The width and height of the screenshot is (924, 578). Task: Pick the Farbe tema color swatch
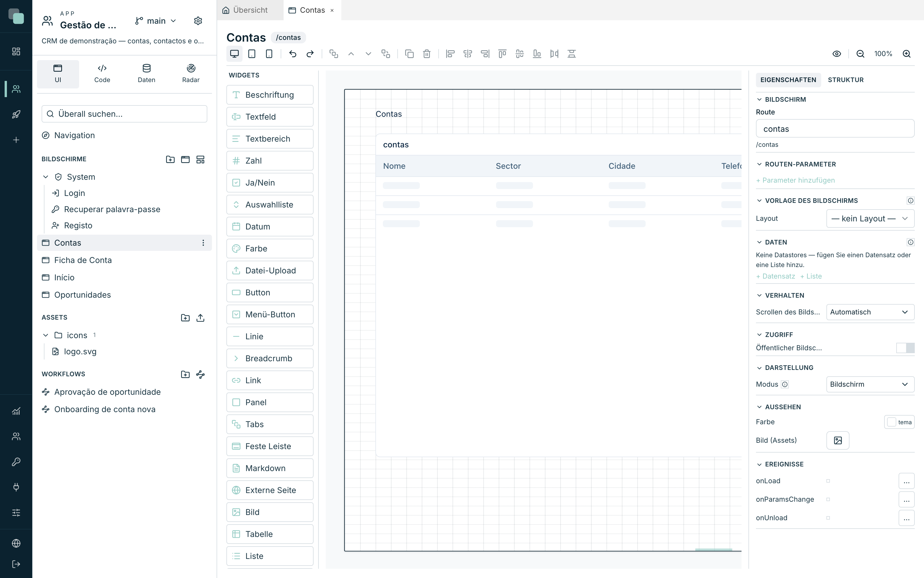click(x=899, y=422)
